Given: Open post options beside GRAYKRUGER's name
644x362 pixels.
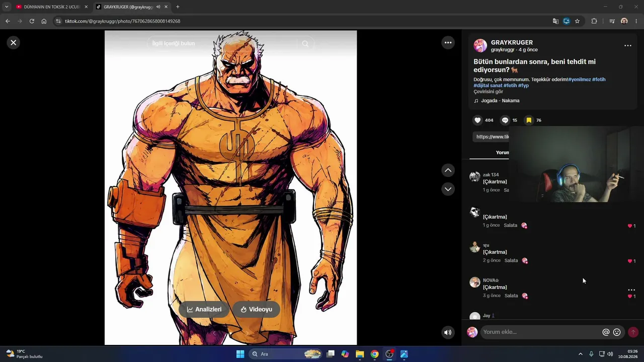Looking at the screenshot, I should click(627, 46).
